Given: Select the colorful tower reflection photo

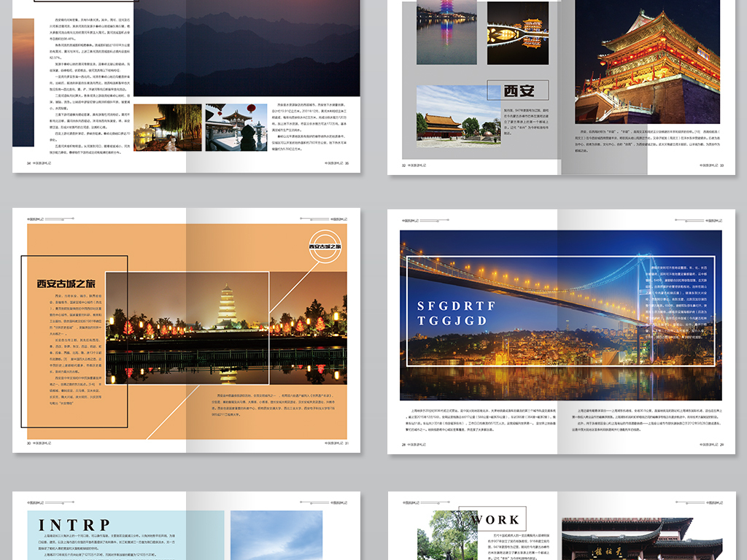Looking at the screenshot, I should tap(446, 33).
